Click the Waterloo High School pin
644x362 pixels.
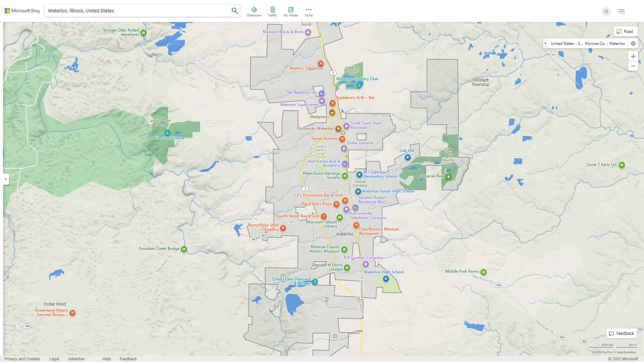coord(386,279)
